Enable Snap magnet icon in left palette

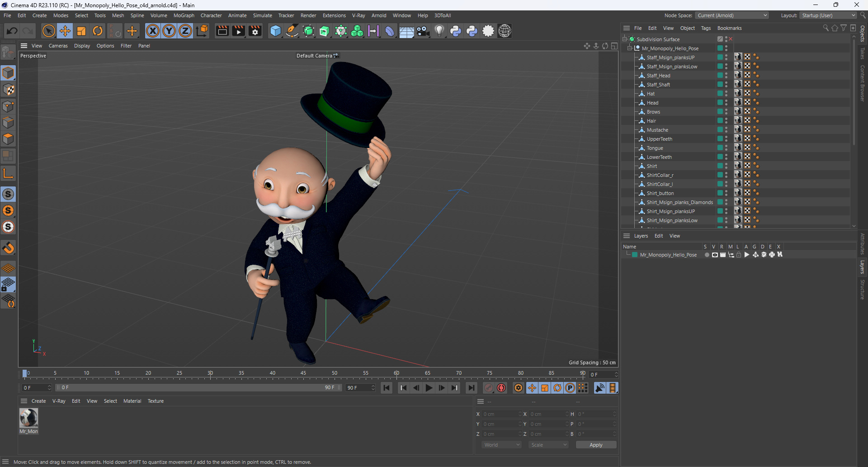click(8, 248)
